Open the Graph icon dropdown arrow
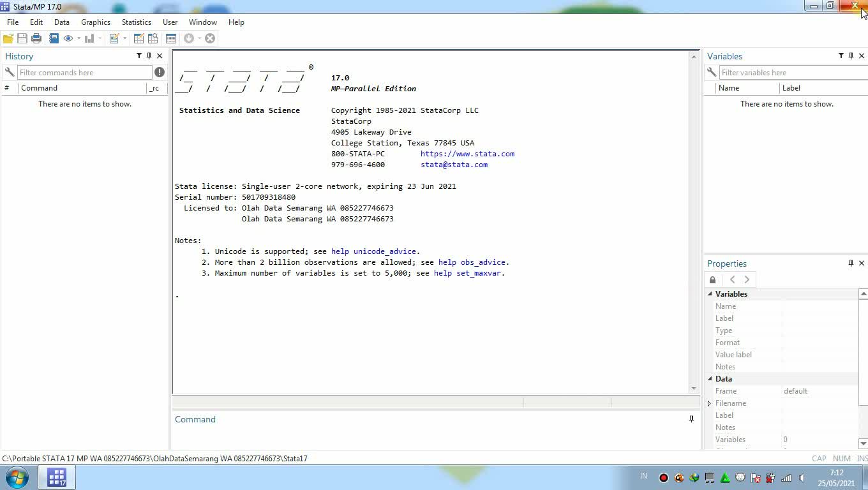 coord(100,38)
